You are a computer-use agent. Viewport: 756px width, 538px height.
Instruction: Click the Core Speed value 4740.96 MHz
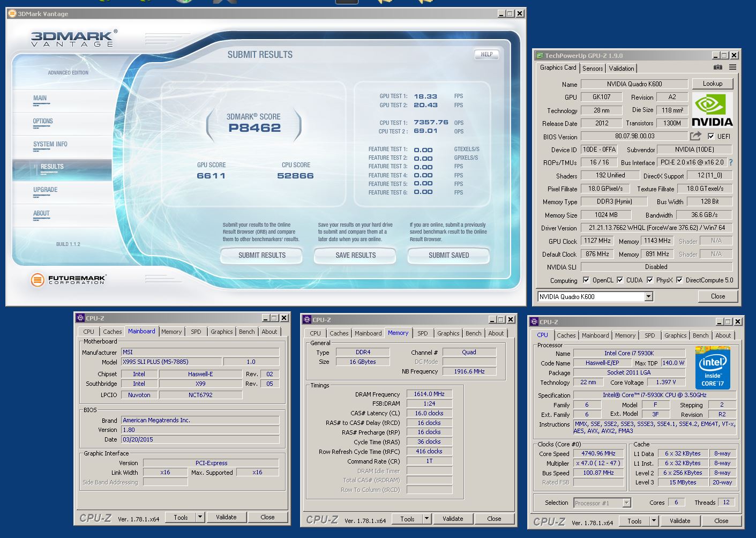(x=598, y=453)
